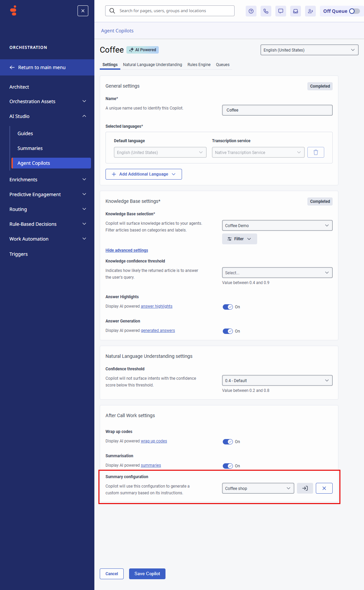The width and height of the screenshot is (364, 590).
Task: Open the Rules Engine tab
Action: (x=199, y=65)
